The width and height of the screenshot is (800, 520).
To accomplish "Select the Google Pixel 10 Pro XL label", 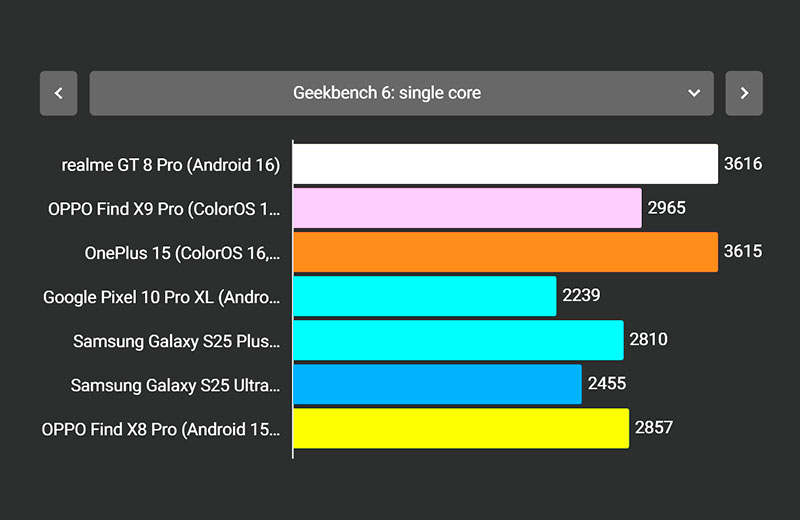I will tap(162, 297).
